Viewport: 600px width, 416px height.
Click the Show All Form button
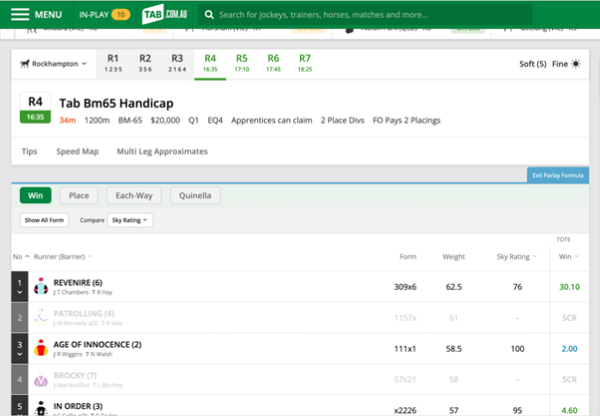pos(44,220)
